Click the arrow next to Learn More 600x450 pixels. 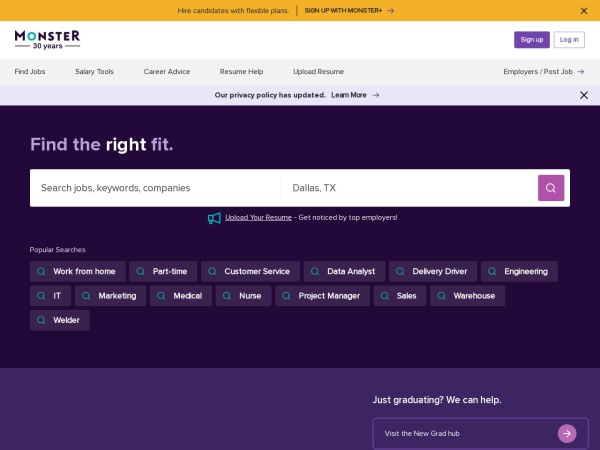[x=376, y=95]
